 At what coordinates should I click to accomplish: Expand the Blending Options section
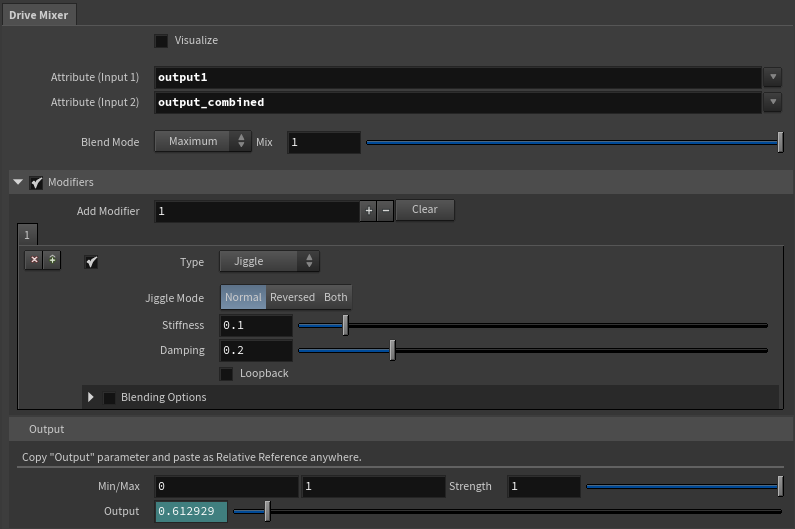[x=91, y=397]
